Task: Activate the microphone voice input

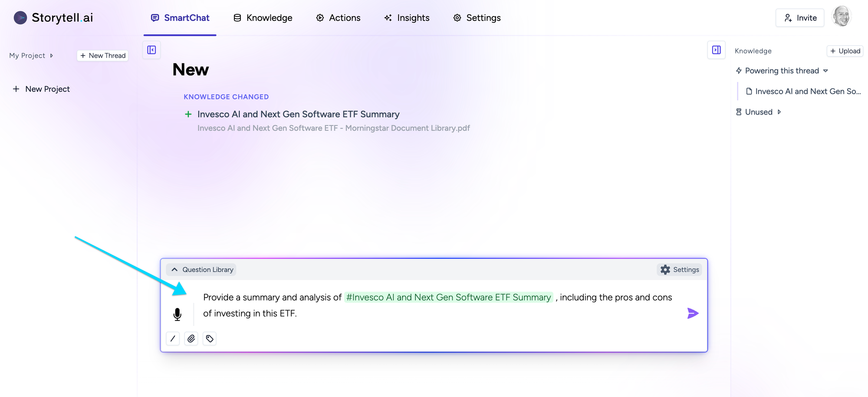Action: tap(177, 314)
